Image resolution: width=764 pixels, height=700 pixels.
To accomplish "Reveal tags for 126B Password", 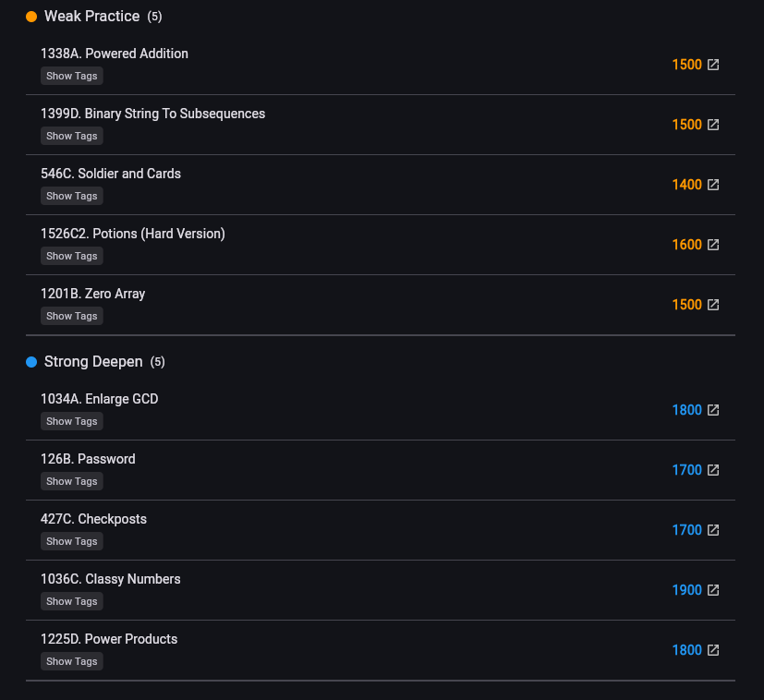I will point(71,481).
